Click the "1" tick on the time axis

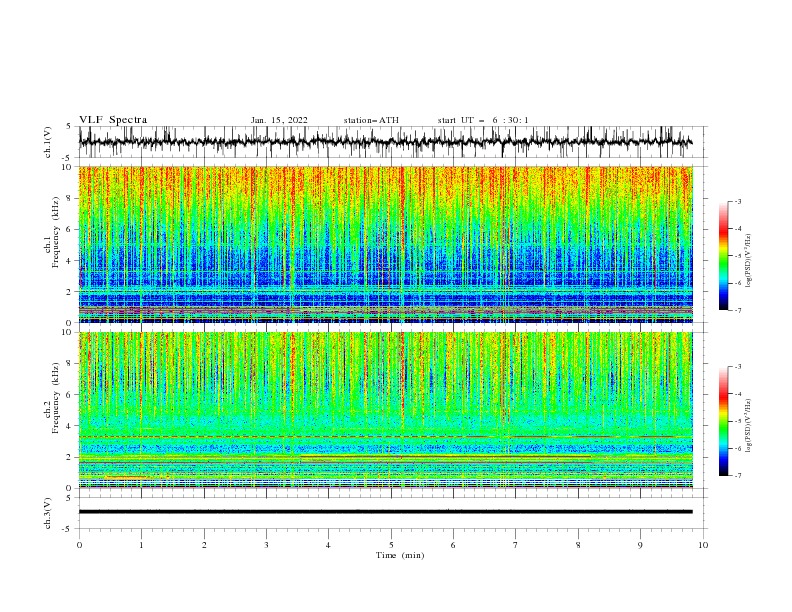[x=141, y=545]
